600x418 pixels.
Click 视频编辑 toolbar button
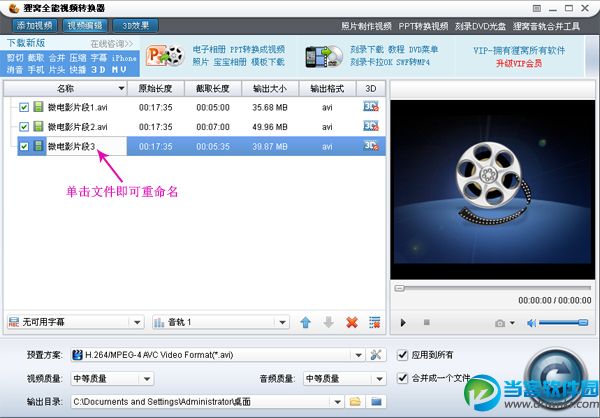pyautogui.click(x=85, y=26)
